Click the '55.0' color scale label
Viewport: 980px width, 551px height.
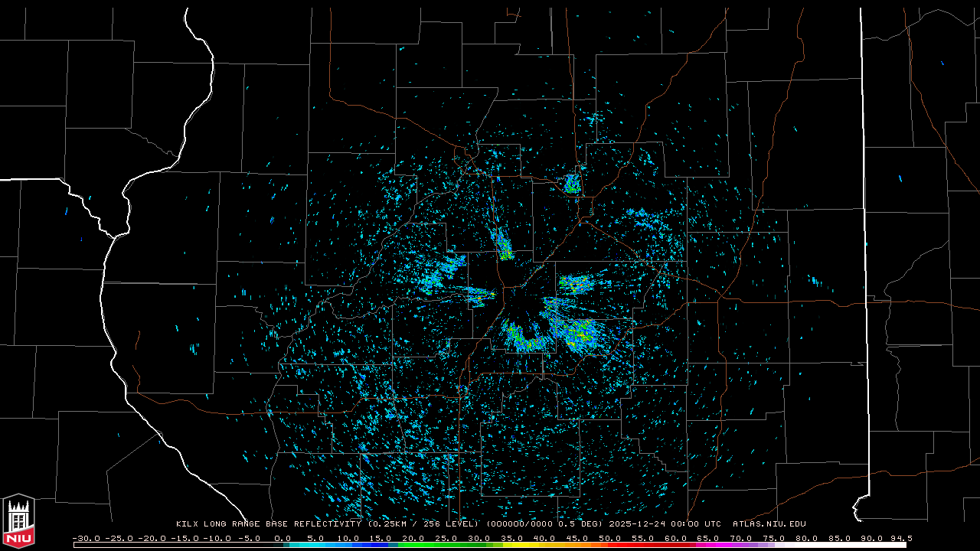pos(643,538)
